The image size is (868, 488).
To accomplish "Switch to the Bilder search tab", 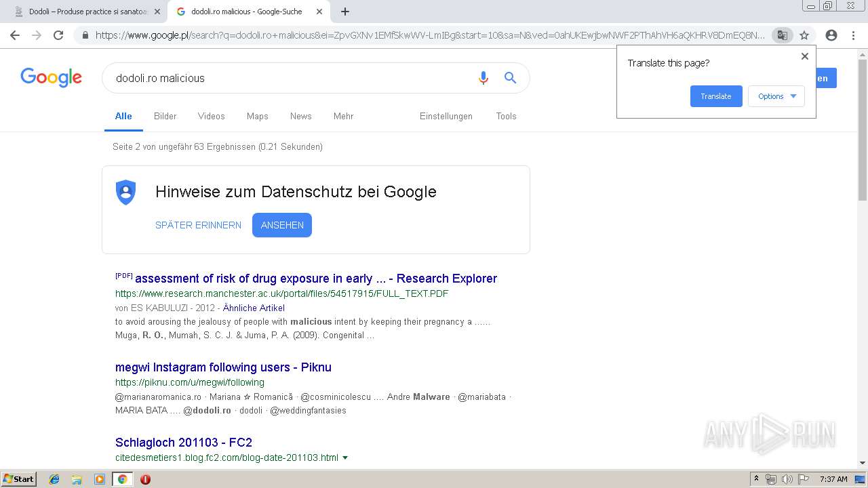I will tap(165, 117).
